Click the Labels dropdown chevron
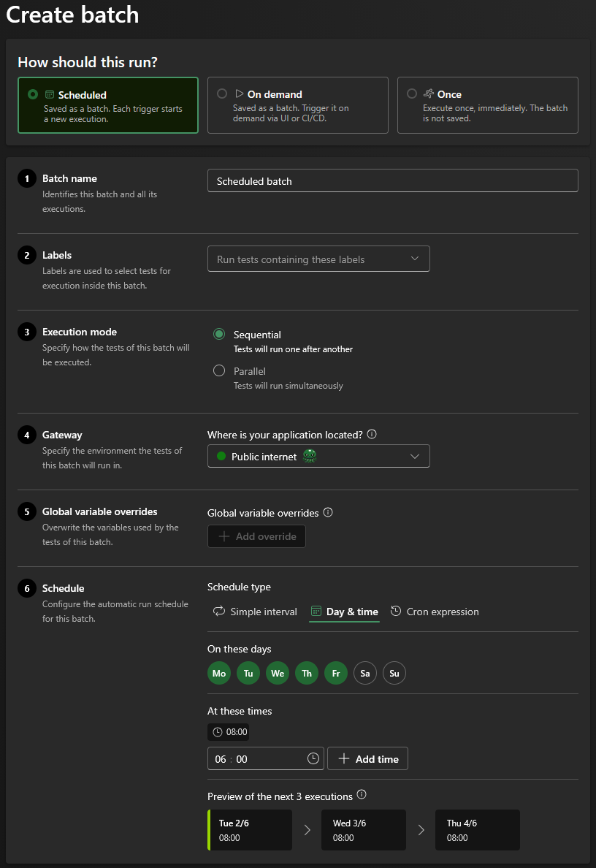 pos(414,259)
